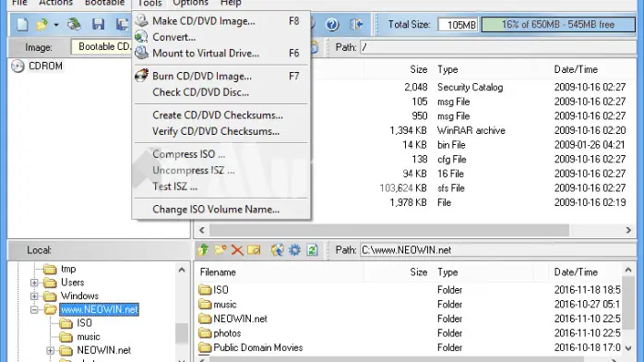Open the Help menu
The width and height of the screenshot is (644, 362).
(x=231, y=4)
